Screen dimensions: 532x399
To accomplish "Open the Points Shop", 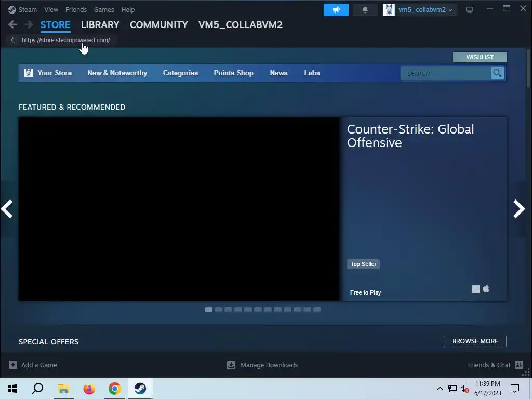I will 233,73.
